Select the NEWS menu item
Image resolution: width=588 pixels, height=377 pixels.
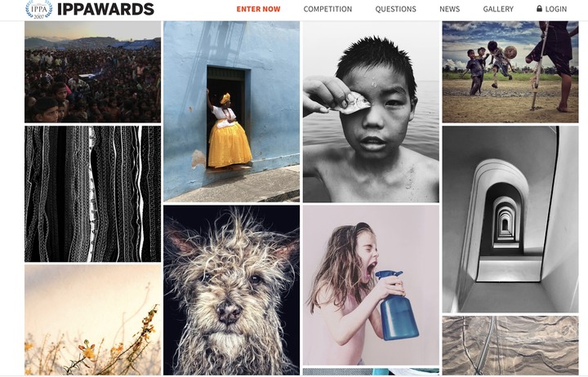(450, 9)
